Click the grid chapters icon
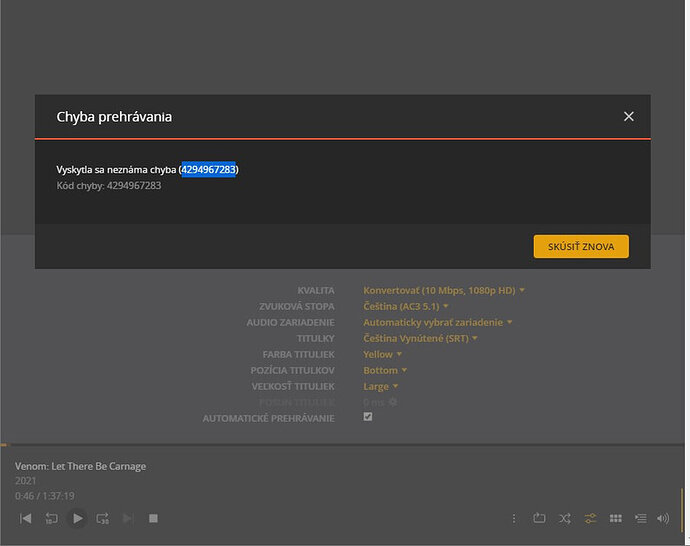The image size is (690, 546). point(616,518)
